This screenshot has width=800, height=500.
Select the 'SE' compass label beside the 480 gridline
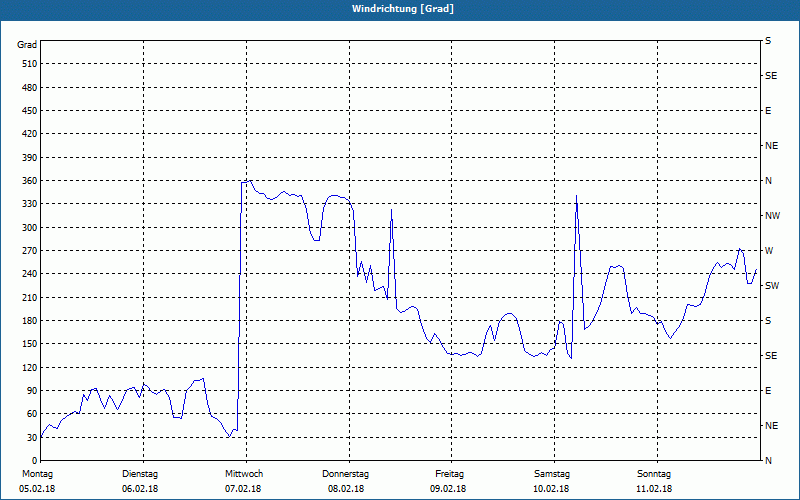771,76
